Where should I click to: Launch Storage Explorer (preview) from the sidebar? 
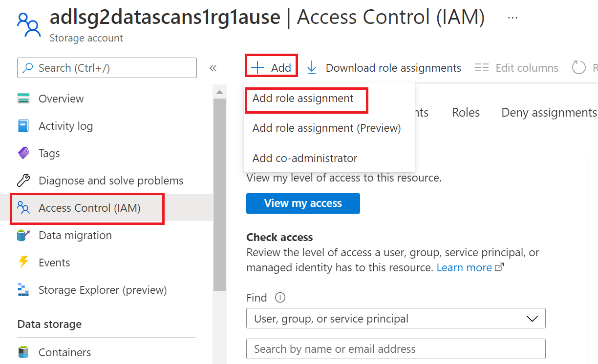(23, 289)
